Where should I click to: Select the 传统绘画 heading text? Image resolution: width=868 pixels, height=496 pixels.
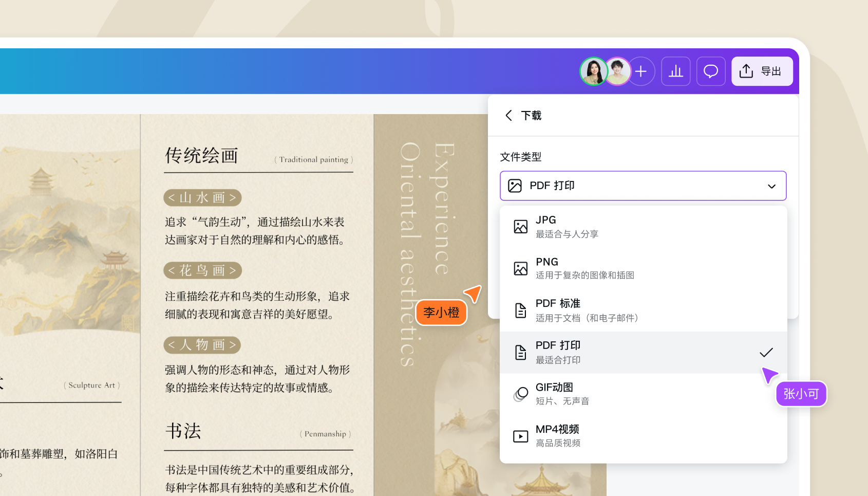[x=201, y=155]
